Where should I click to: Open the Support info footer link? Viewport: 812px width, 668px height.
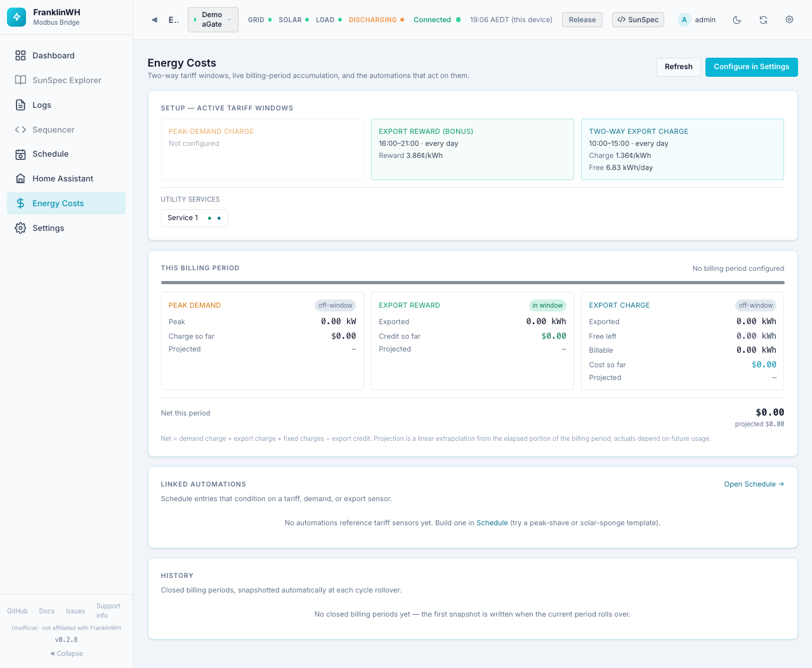tap(108, 611)
